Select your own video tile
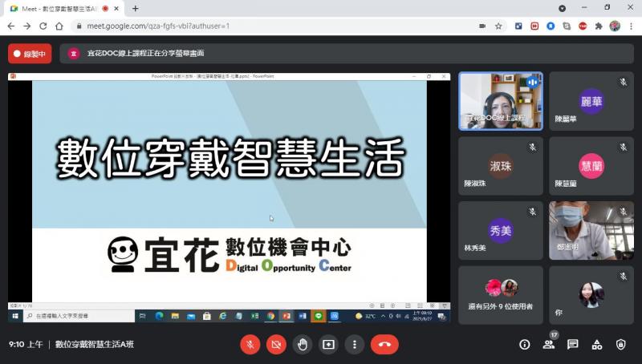Screen dimensions: 642x364 pyautogui.click(x=591, y=295)
